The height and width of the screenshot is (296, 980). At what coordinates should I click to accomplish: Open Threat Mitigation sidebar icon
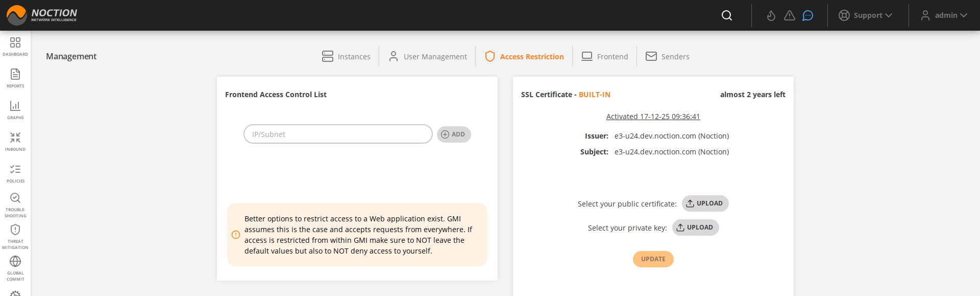[15, 236]
